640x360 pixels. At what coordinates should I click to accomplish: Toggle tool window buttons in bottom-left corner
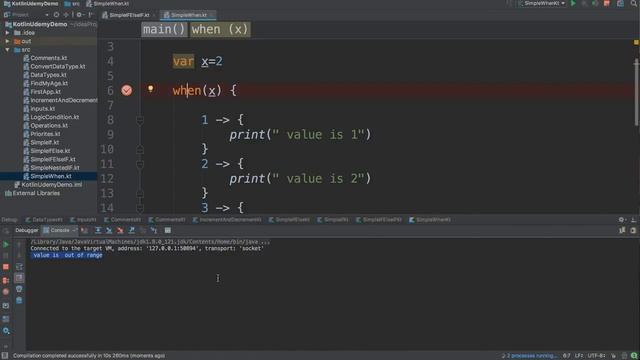pyautogui.click(x=4, y=356)
